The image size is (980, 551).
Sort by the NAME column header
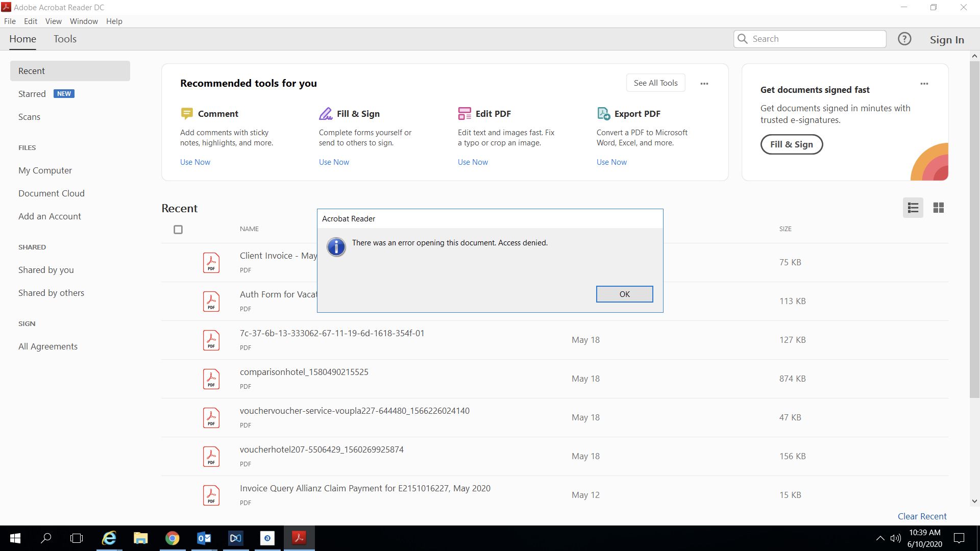pyautogui.click(x=249, y=229)
